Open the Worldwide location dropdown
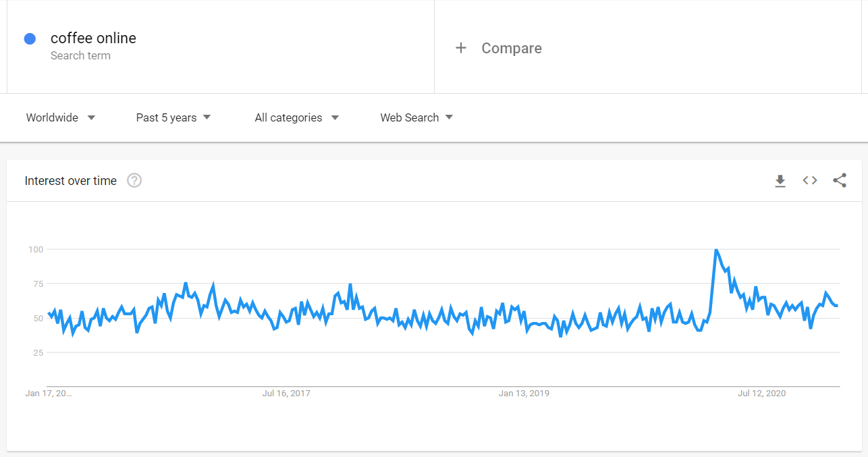The height and width of the screenshot is (457, 868). 60,117
